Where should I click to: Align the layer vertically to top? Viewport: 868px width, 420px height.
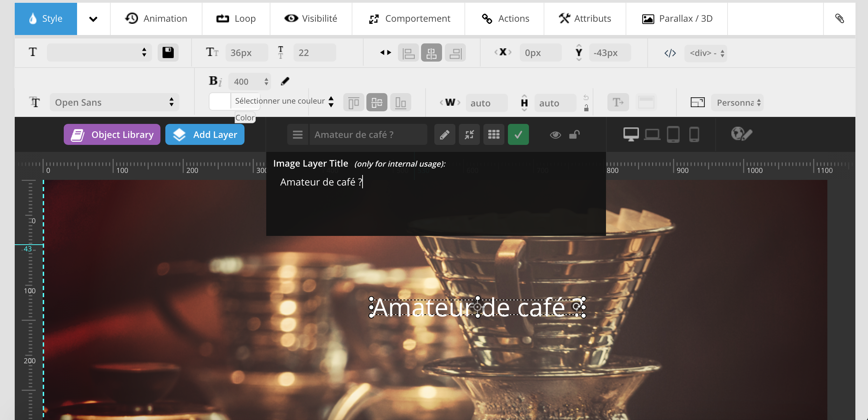click(353, 103)
